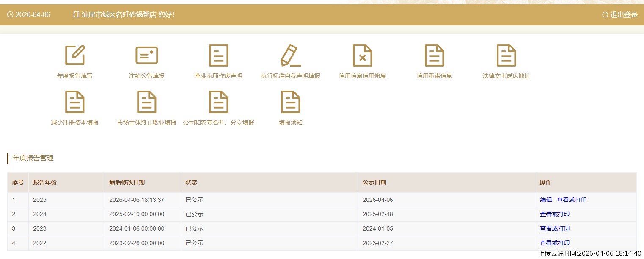This screenshot has width=644, height=259.
Task: Open 信用信息信用修复 icon
Action: pos(363,56)
